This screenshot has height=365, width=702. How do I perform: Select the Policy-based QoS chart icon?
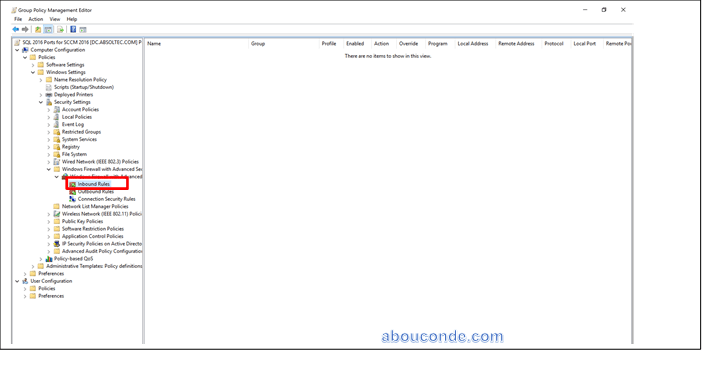point(49,259)
